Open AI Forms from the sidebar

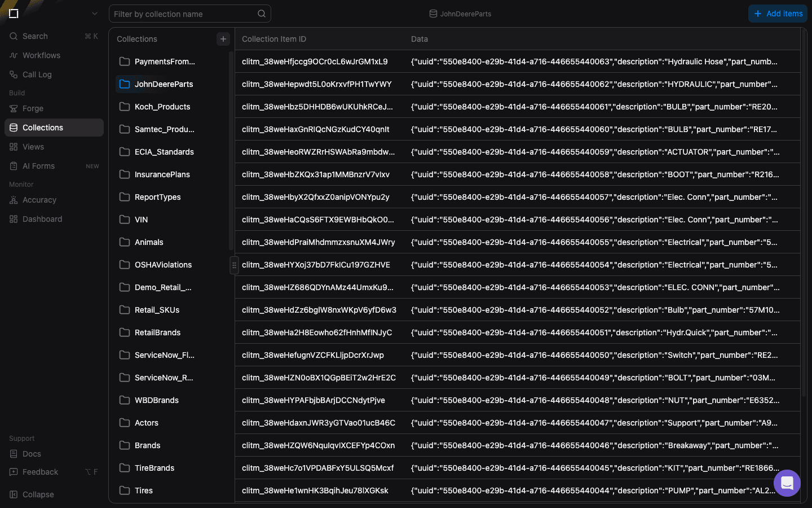tap(38, 166)
